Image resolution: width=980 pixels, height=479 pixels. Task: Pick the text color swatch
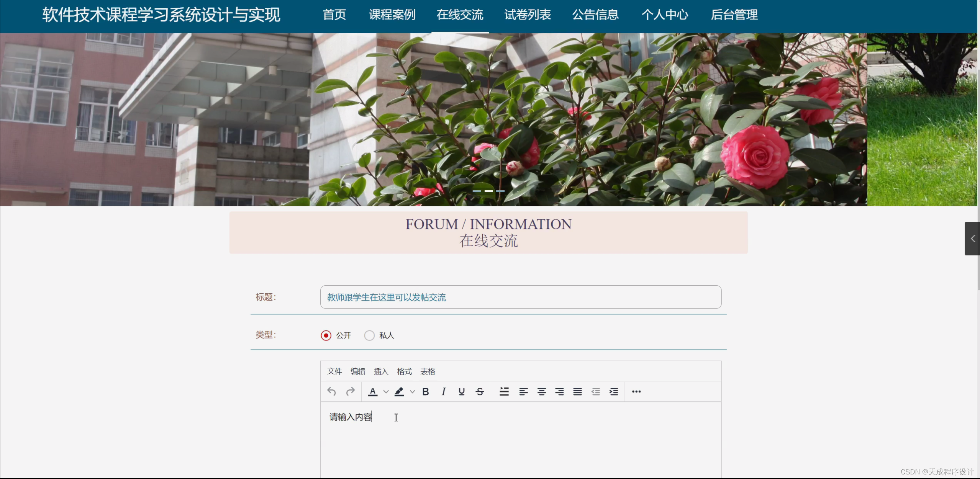(373, 391)
